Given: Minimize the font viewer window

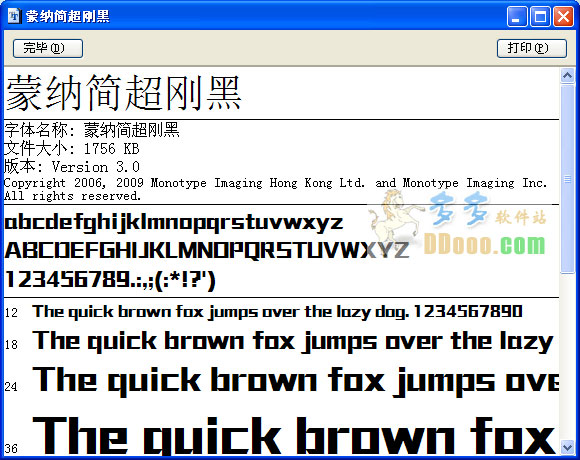Looking at the screenshot, I should (x=517, y=17).
